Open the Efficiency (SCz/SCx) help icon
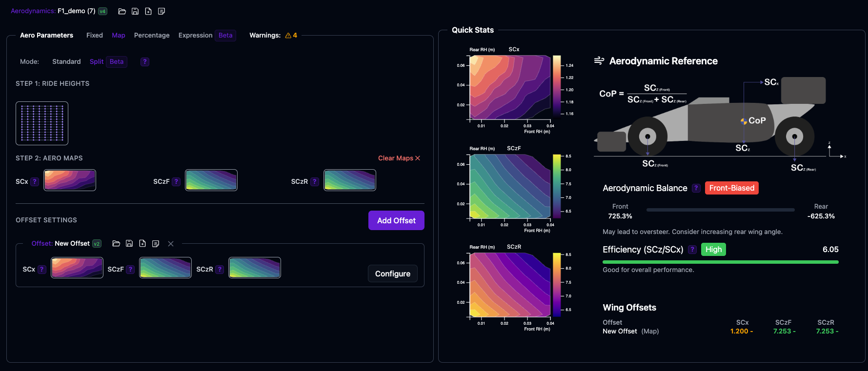The height and width of the screenshot is (371, 868). (x=692, y=250)
